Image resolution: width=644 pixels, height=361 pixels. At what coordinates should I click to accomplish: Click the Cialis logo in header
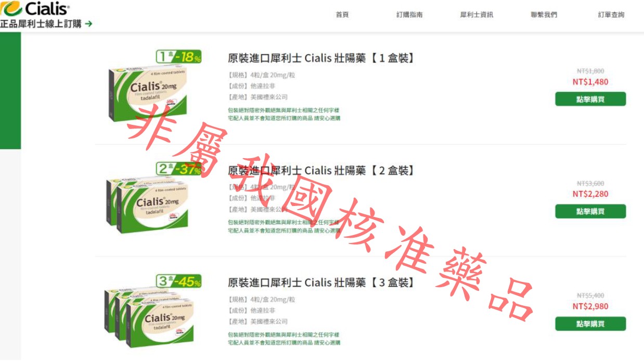pyautogui.click(x=35, y=9)
